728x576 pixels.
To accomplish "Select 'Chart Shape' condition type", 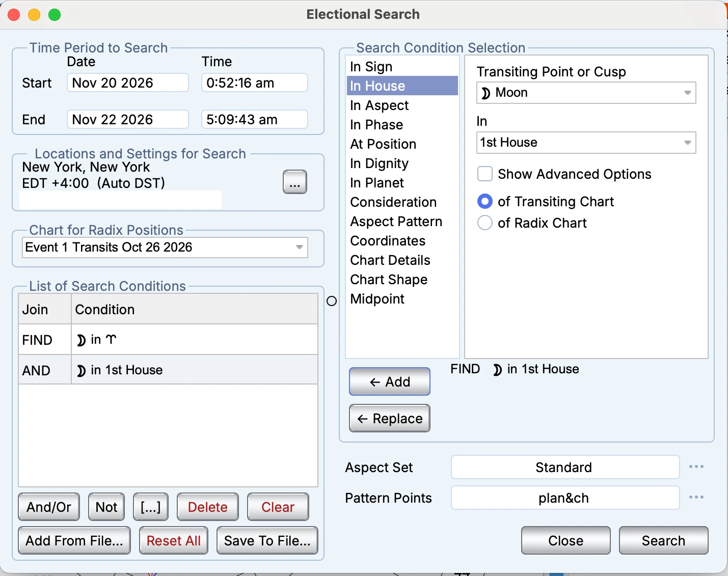I will point(402,280).
